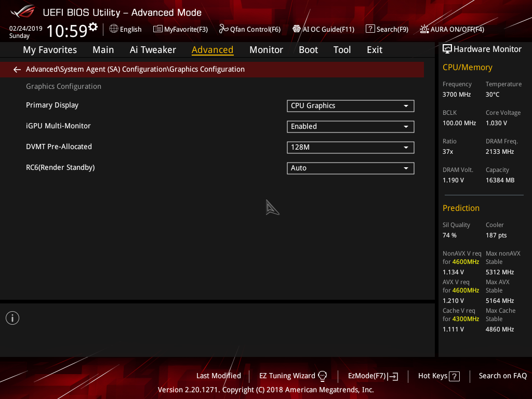Open Hot Keys help
Screen dimensions: 532x399
coord(438,376)
